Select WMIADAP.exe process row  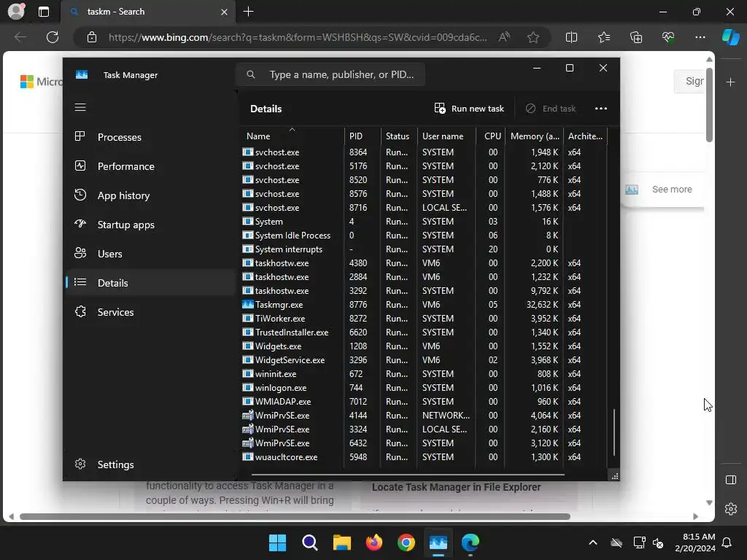[x=424, y=402]
